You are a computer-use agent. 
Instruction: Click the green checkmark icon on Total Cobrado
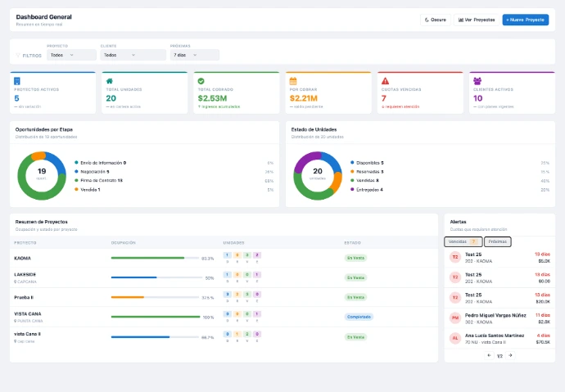tap(201, 81)
